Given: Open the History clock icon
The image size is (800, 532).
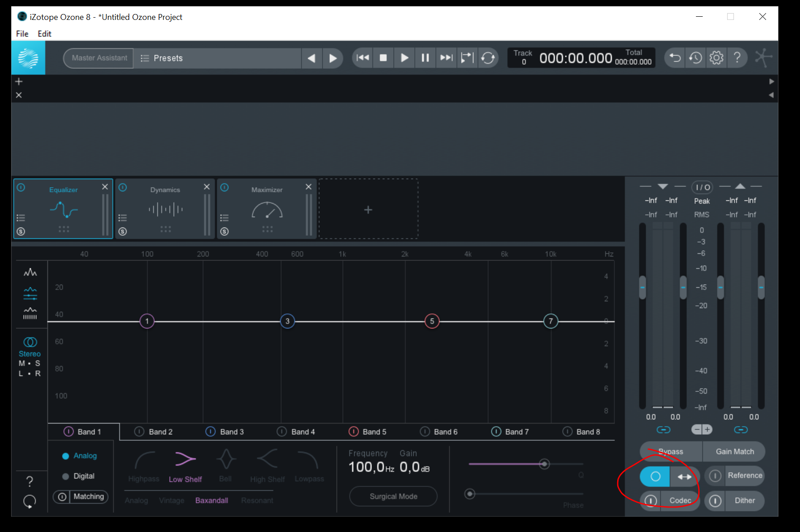Looking at the screenshot, I should 695,58.
